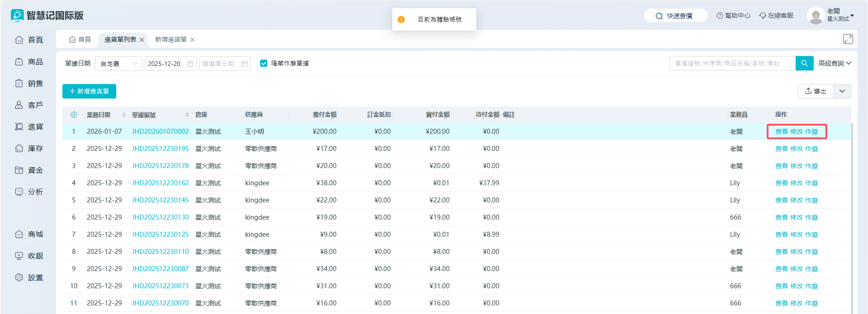Open the 庫存 inventory sidebar item
Viewport: 868px width, 314px height.
[29, 148]
